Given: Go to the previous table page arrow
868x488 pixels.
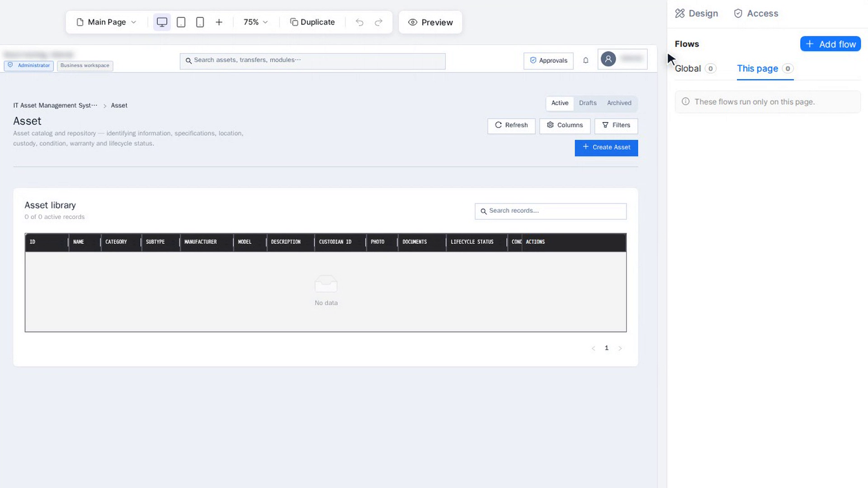Looking at the screenshot, I should click(x=593, y=348).
